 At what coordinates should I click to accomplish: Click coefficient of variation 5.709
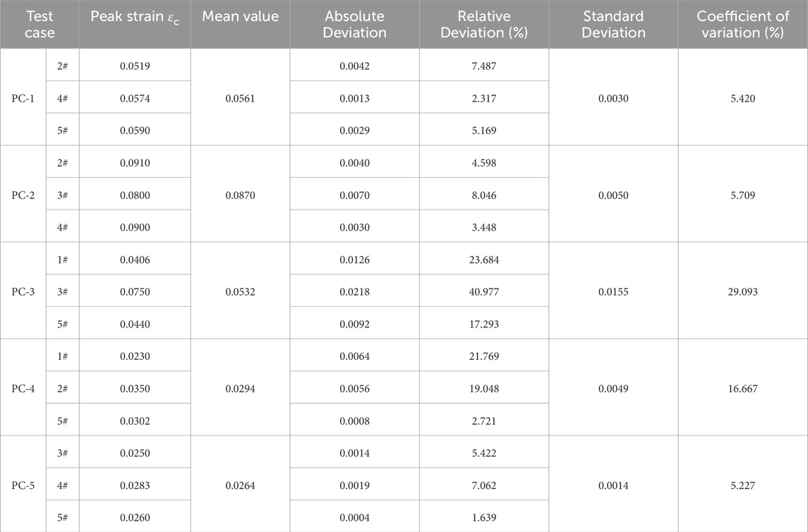point(742,195)
